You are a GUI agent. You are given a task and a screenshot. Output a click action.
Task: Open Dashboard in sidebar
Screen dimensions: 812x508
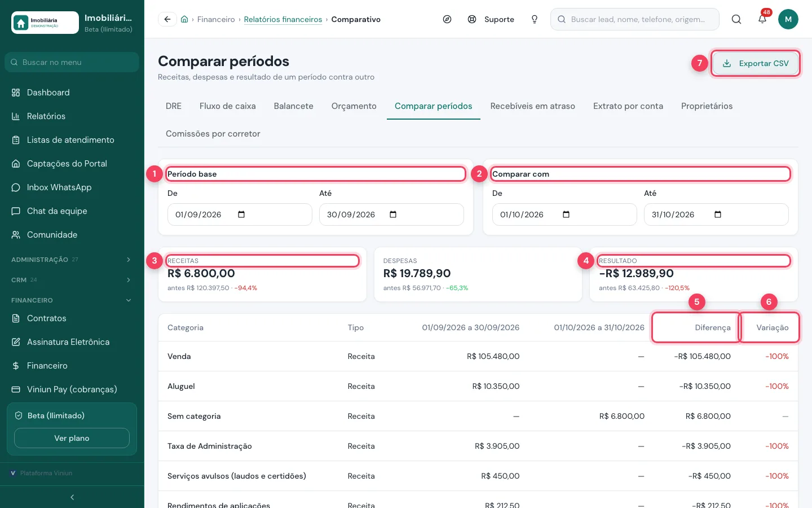point(72,93)
